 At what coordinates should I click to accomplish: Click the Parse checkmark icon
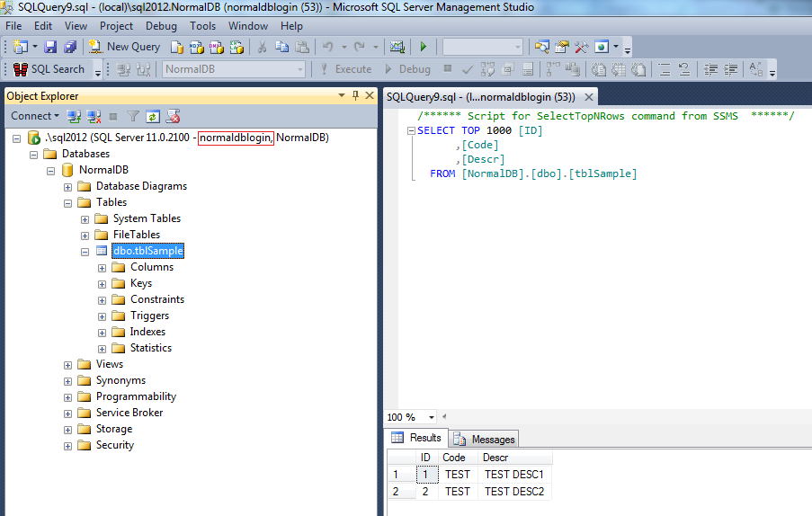(467, 69)
